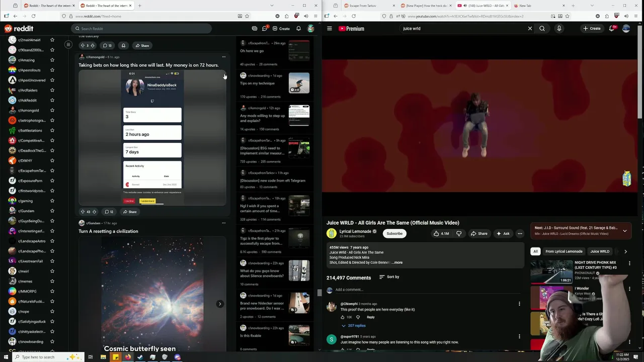This screenshot has width=644, height=362.
Task: Open NIGHT DRIVE PHONK MIX thumbnail
Action: coord(551,271)
